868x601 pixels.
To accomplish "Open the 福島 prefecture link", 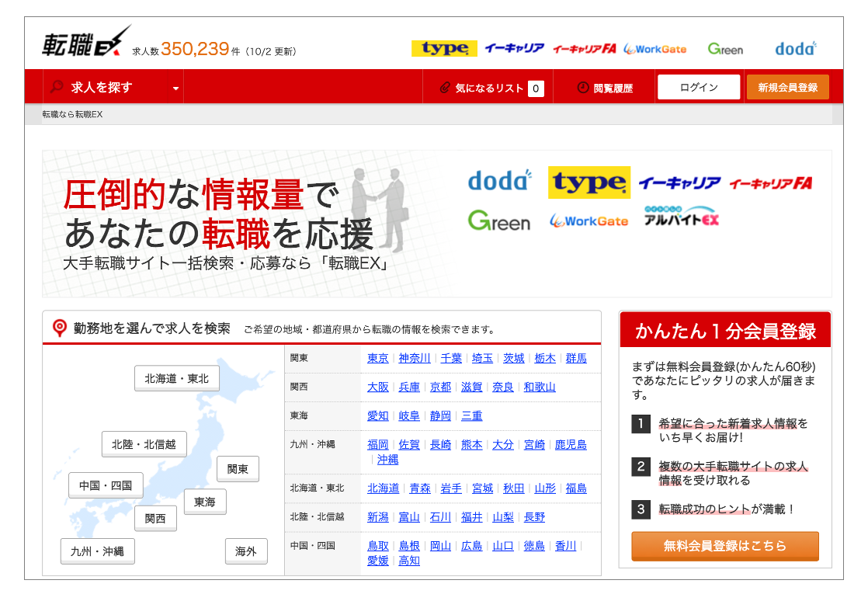I will coord(576,488).
